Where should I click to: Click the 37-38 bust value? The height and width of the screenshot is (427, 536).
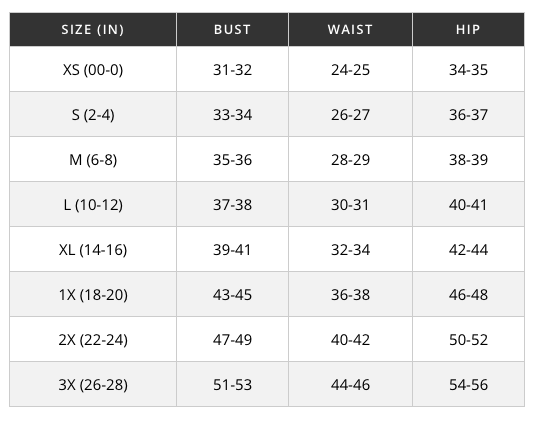click(x=232, y=205)
